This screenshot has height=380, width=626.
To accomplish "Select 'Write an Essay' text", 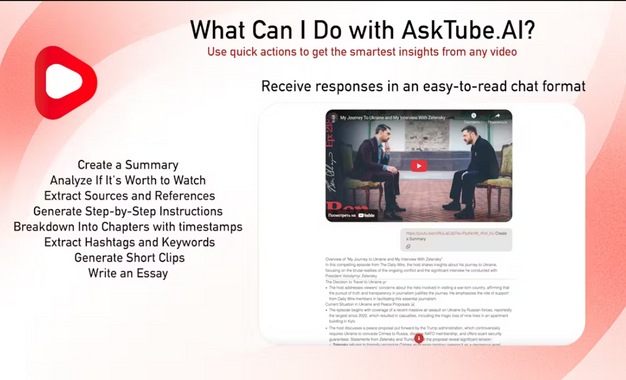I will tap(128, 273).
